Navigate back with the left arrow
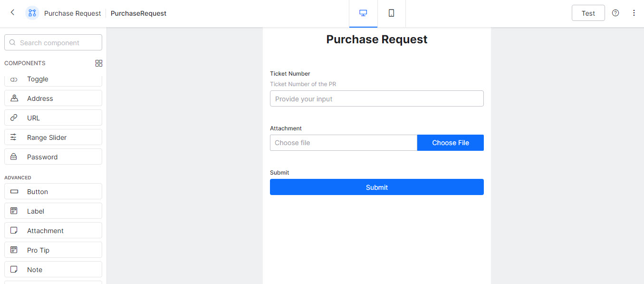This screenshot has width=644, height=284. click(x=12, y=13)
